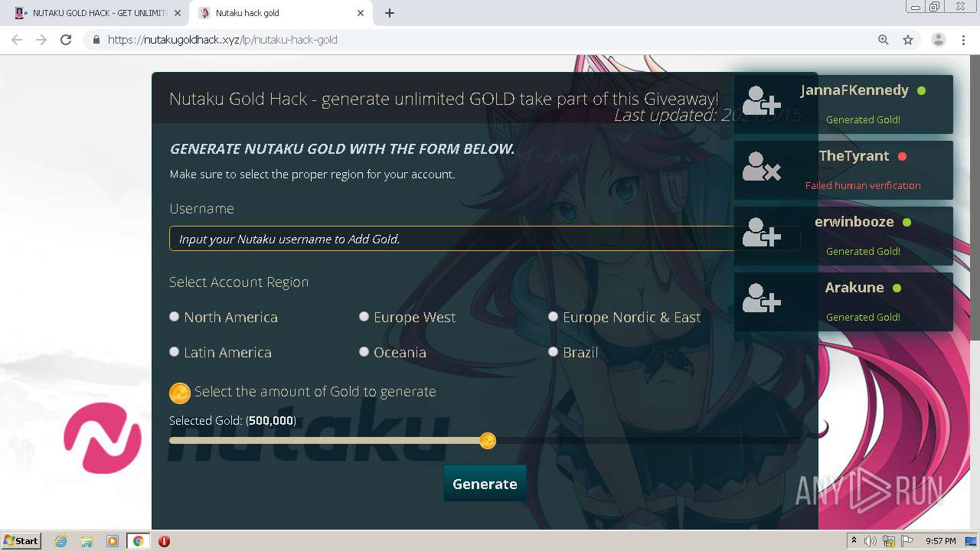The image size is (980, 551).
Task: Select Europe Nordic & East region
Action: [x=553, y=316]
